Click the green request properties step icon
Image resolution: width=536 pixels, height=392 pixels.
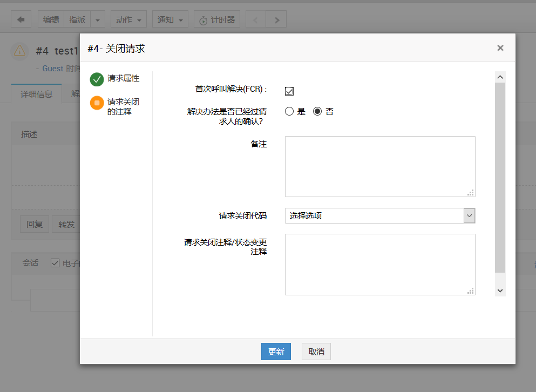[97, 79]
